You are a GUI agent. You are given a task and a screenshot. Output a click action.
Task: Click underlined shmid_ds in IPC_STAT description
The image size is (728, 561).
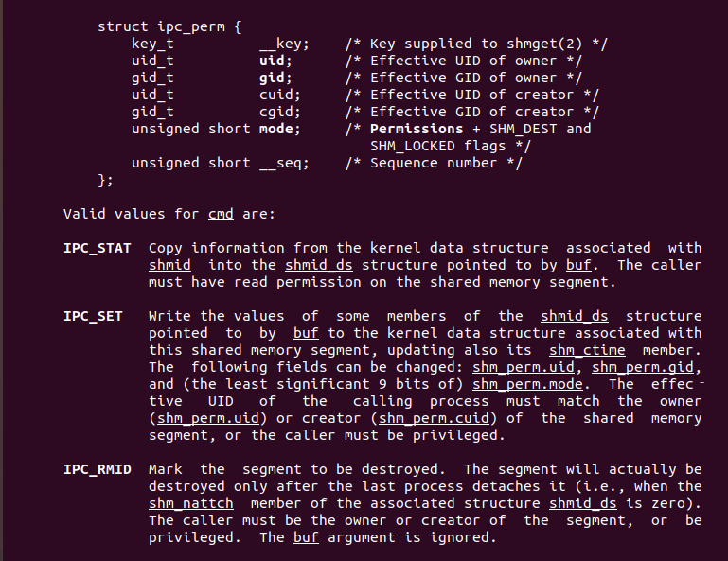click(318, 265)
